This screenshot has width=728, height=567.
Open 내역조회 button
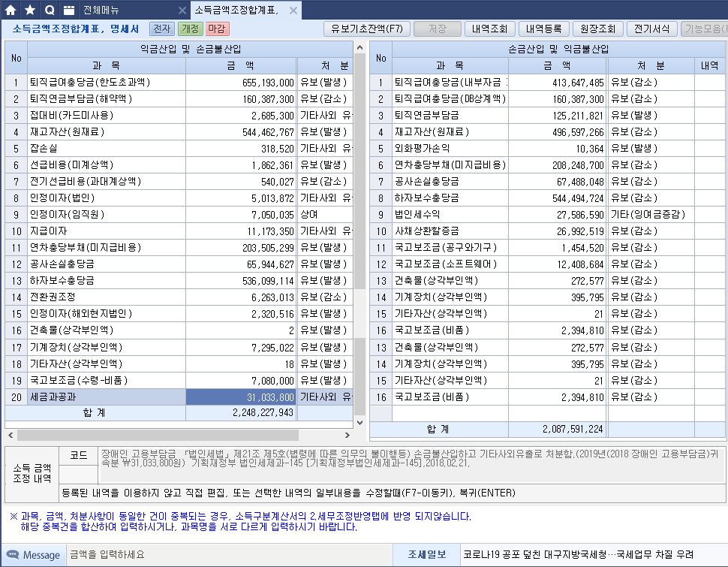[489, 29]
